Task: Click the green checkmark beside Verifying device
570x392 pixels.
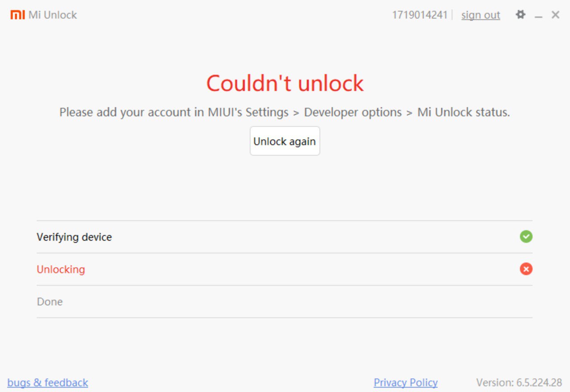Action: point(526,237)
